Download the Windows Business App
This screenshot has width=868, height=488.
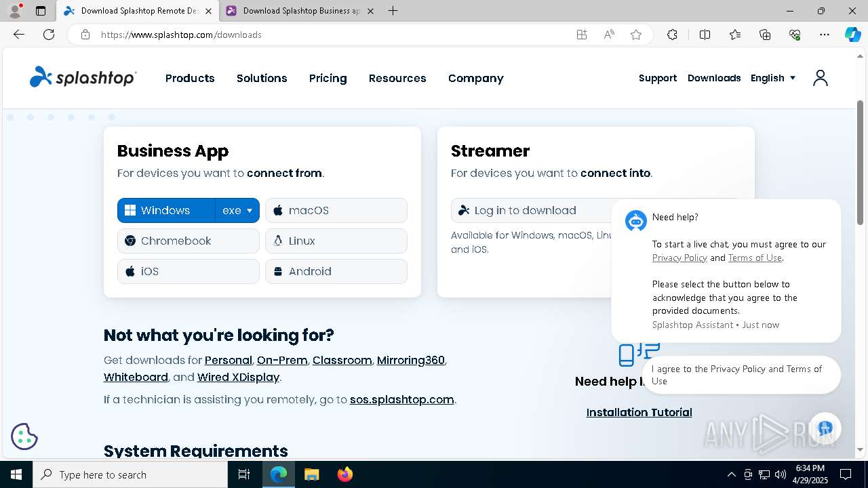pyautogui.click(x=166, y=210)
